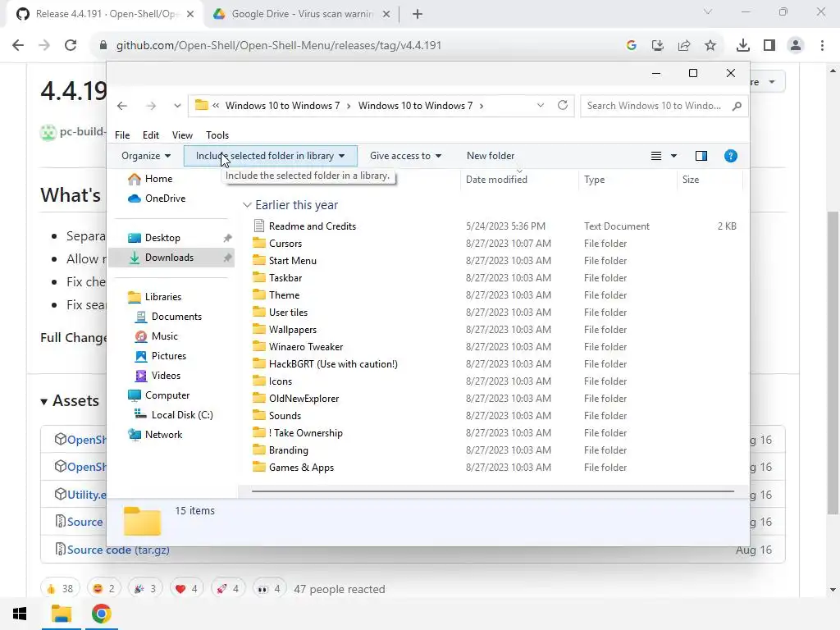Click the pin icon next to Desktop
Screen dimensions: 840x630
click(228, 238)
